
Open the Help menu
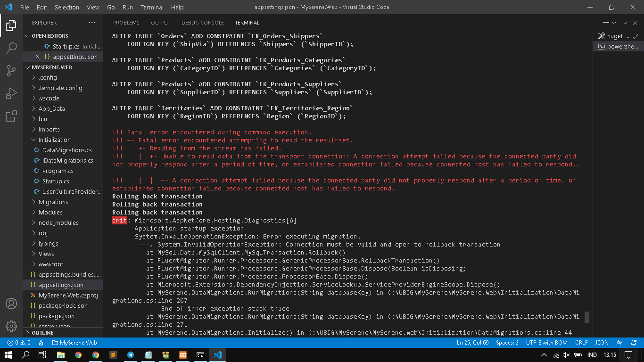coord(177,7)
